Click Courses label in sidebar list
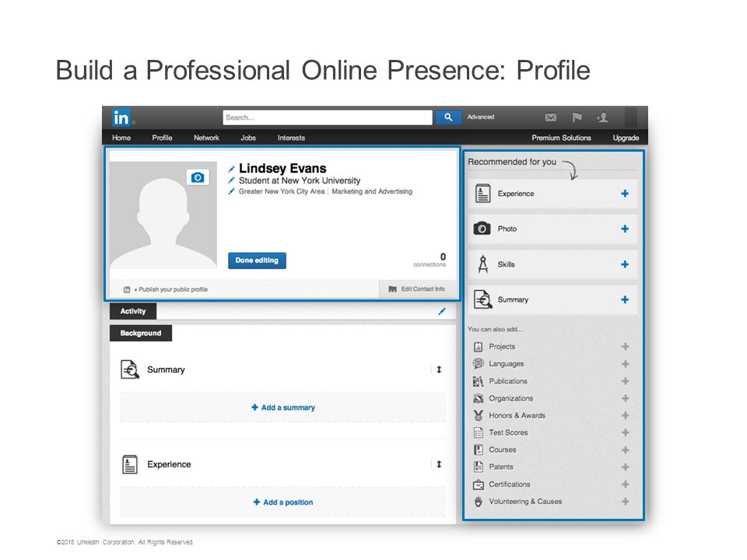This screenshot has width=747, height=560. (x=503, y=450)
